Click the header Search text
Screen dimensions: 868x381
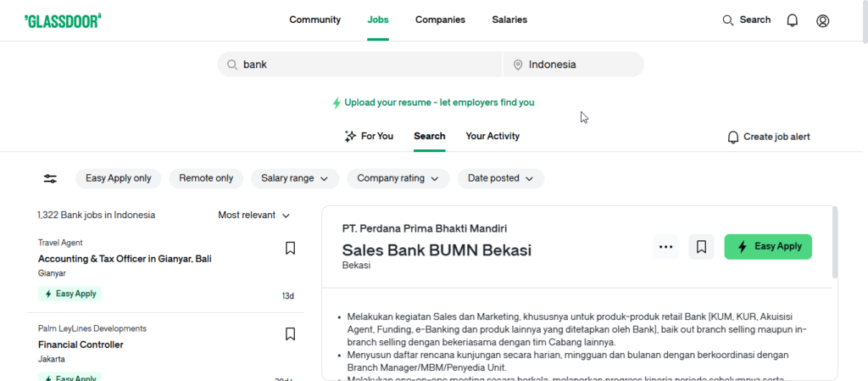point(755,20)
